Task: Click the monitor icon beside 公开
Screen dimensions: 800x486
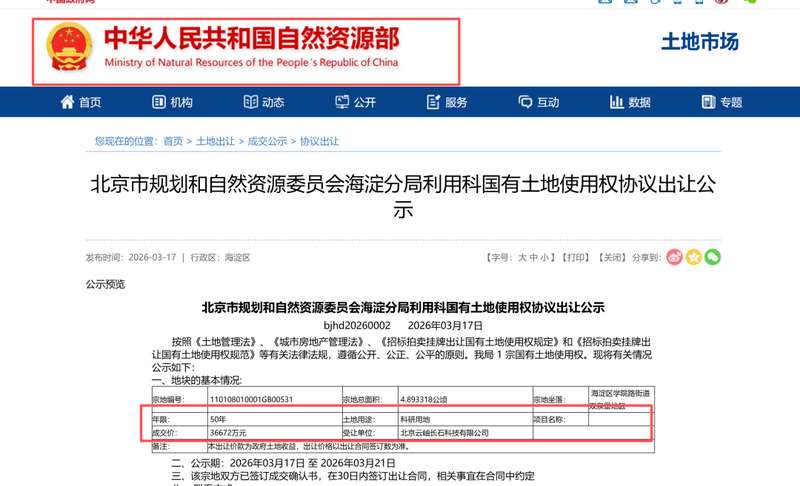Action: pos(342,102)
